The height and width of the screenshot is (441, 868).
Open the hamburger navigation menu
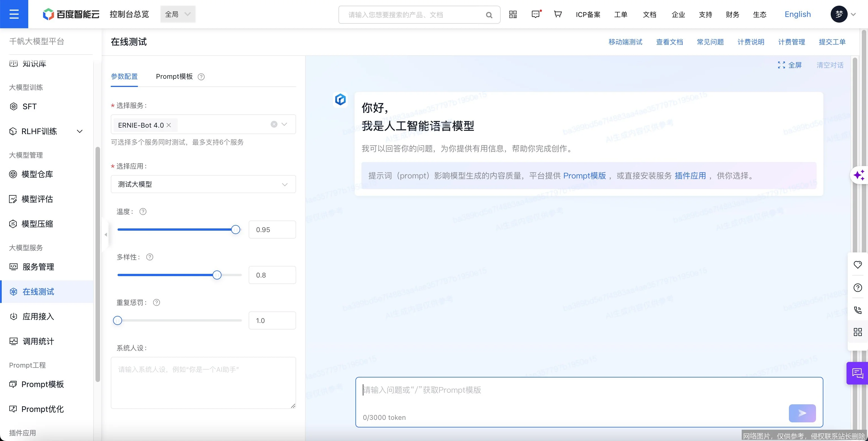(x=14, y=14)
